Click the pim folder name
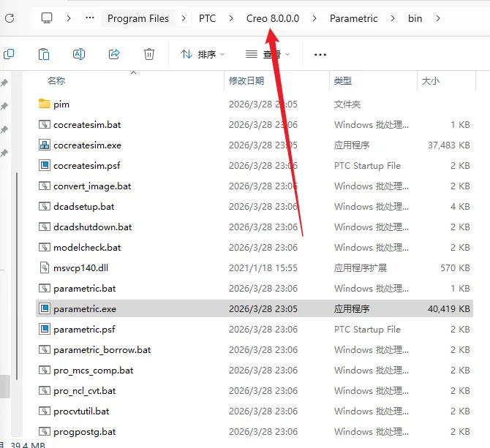The height and width of the screenshot is (448, 490). [x=61, y=105]
